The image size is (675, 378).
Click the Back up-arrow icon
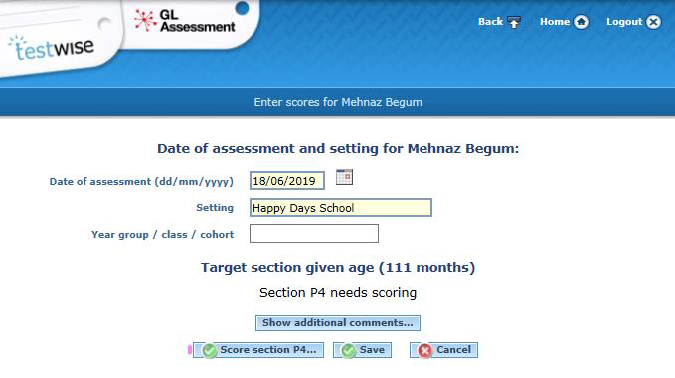[x=514, y=22]
